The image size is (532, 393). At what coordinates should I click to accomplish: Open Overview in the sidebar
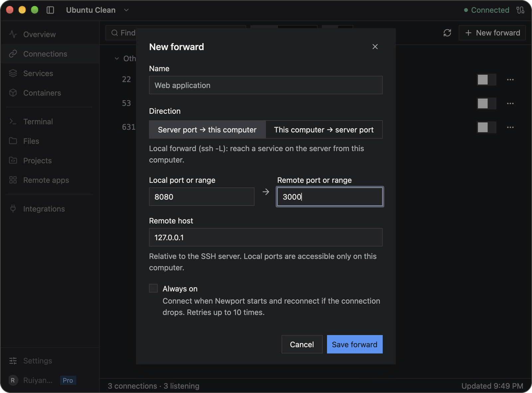click(x=50, y=34)
